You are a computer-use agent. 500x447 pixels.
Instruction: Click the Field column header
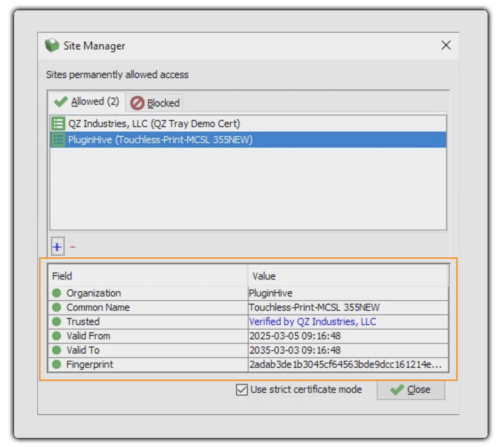[148, 276]
